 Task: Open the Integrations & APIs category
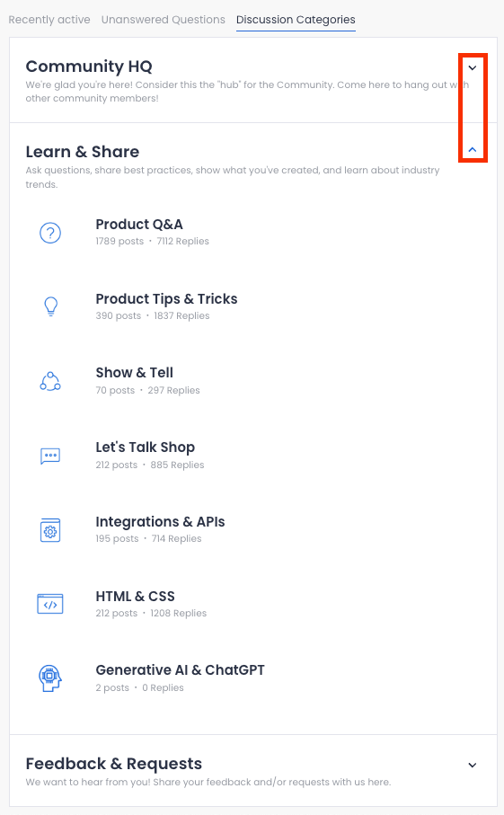coord(160,522)
